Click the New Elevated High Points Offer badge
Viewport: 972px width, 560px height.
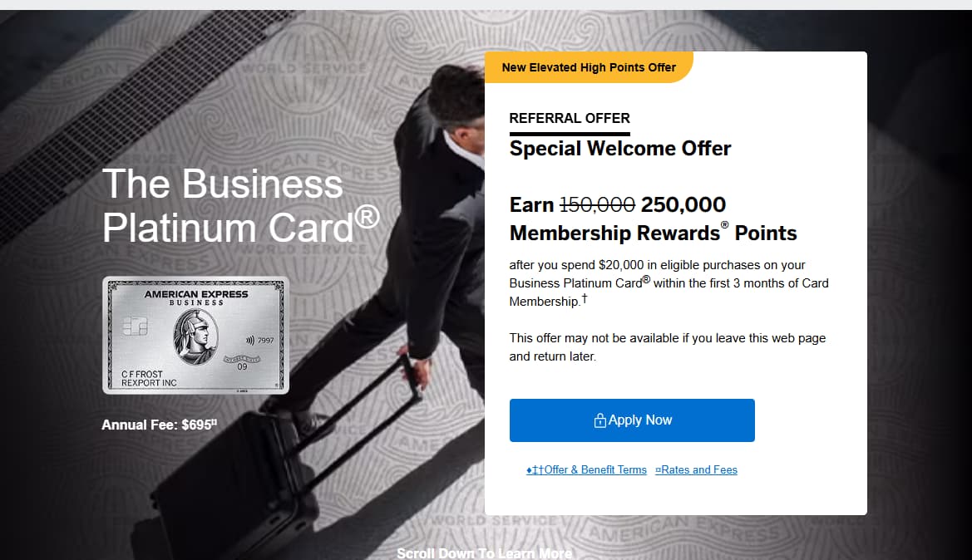[x=589, y=67]
